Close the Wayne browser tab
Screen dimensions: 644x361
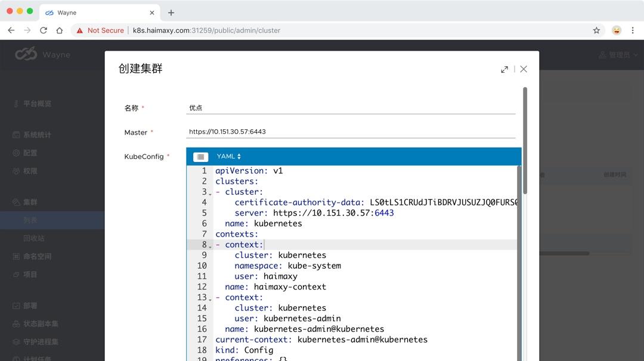152,13
